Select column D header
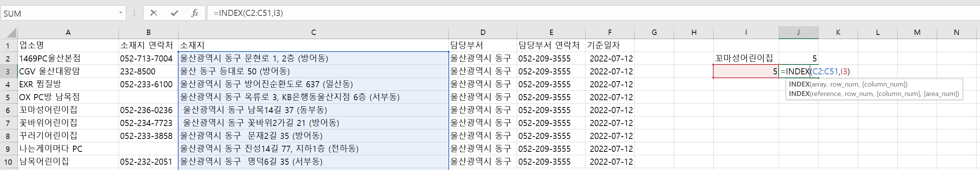Screen dimensions: 980x170 point(483,32)
